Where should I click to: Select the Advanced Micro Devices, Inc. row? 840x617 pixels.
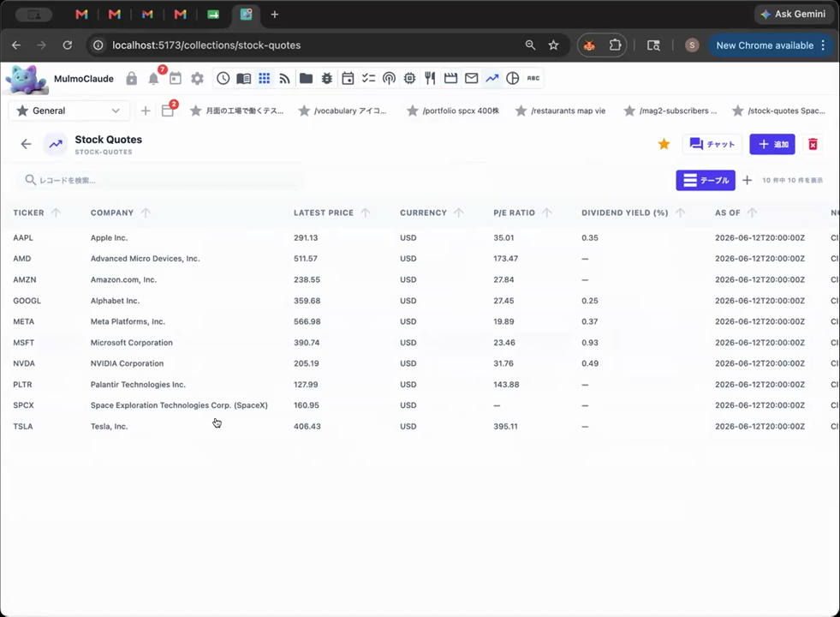coord(420,259)
